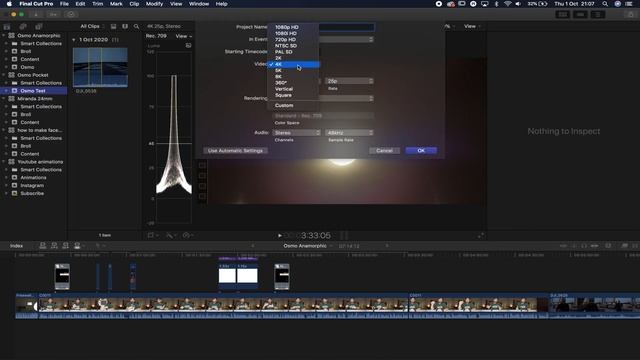Click the browser search magnifier icon
640x360 pixels.
click(x=136, y=27)
